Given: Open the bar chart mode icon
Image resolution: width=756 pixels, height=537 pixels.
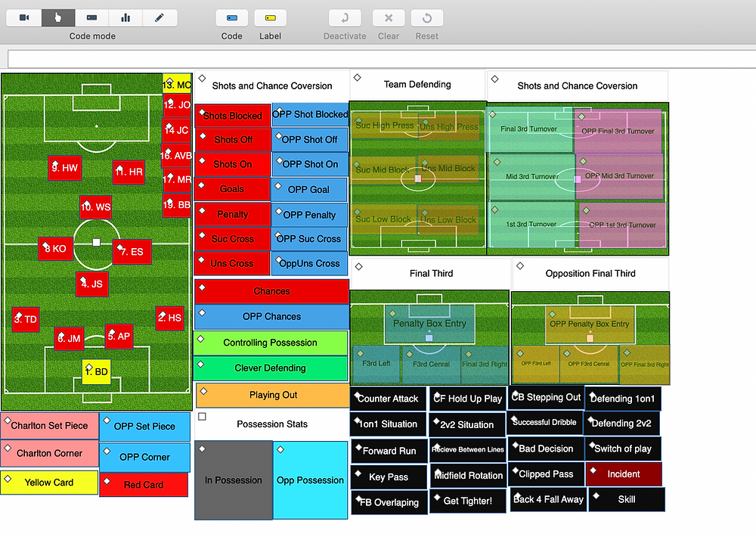Looking at the screenshot, I should point(125,18).
